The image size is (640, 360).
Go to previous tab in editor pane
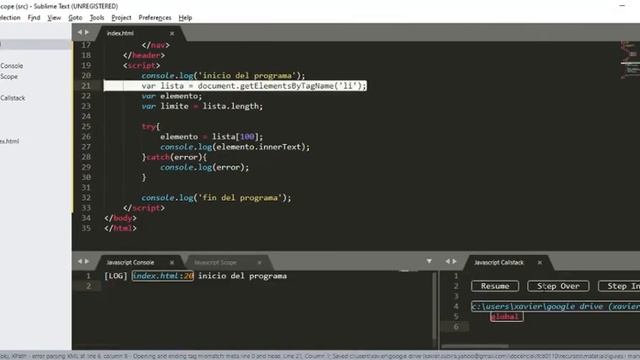click(x=80, y=32)
